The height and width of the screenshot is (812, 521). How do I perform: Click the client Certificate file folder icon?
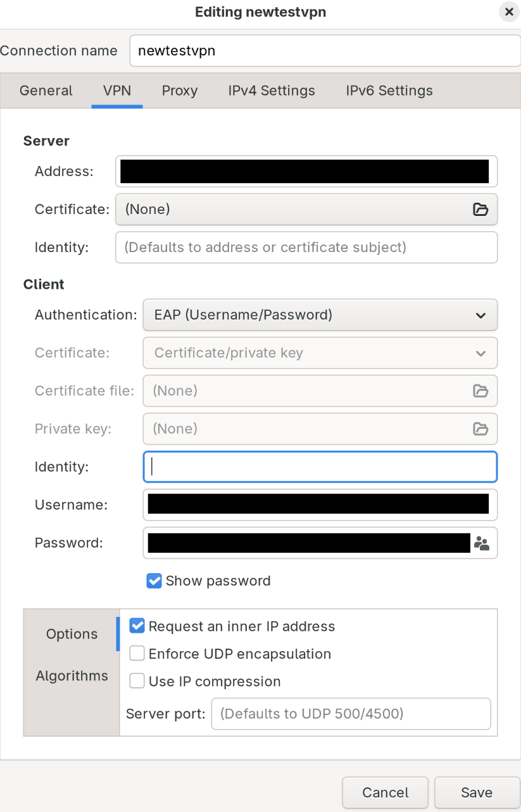point(480,391)
